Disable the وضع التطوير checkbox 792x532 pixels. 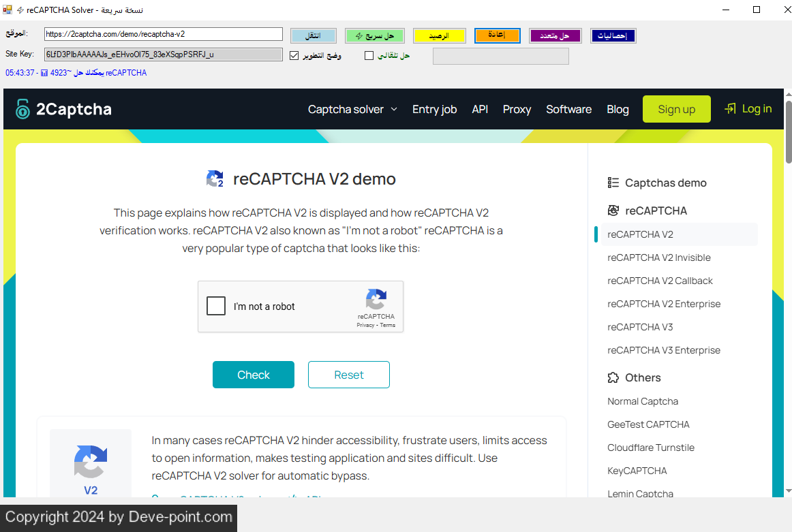[294, 55]
